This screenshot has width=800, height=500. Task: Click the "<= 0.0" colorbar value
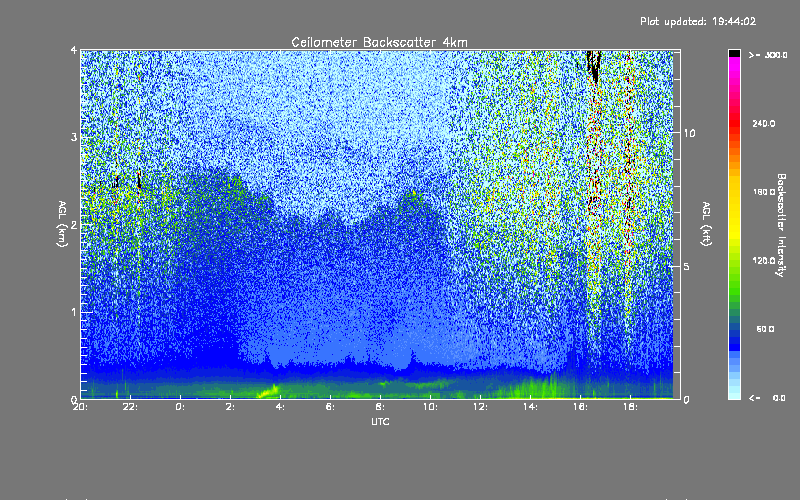[x=767, y=397]
